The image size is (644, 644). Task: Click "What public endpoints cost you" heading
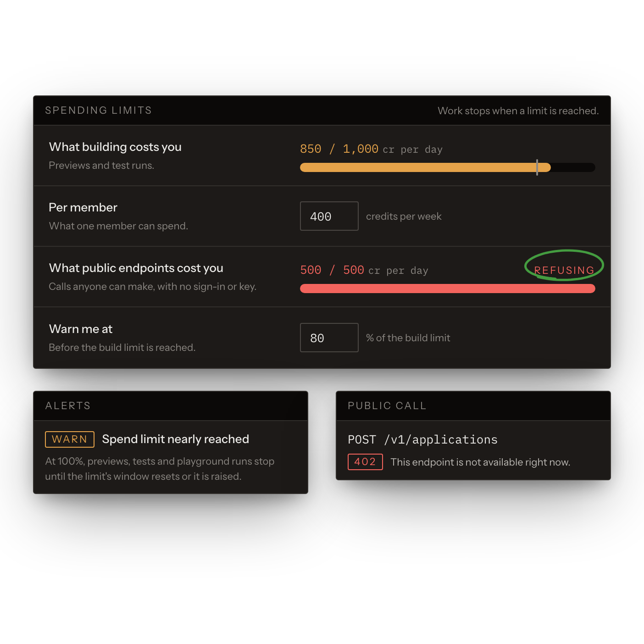pos(136,268)
